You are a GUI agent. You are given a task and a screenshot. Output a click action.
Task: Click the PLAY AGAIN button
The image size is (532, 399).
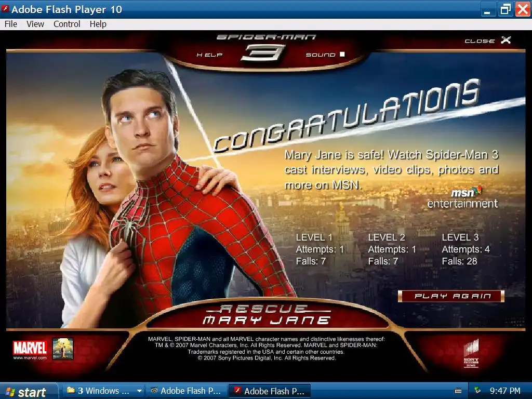coord(451,296)
